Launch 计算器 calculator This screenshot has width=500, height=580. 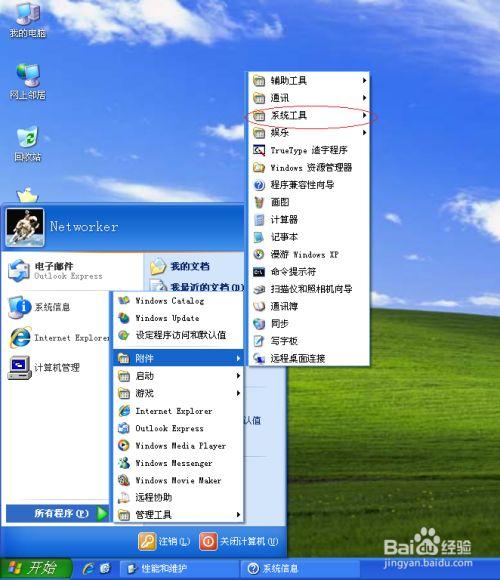309,219
